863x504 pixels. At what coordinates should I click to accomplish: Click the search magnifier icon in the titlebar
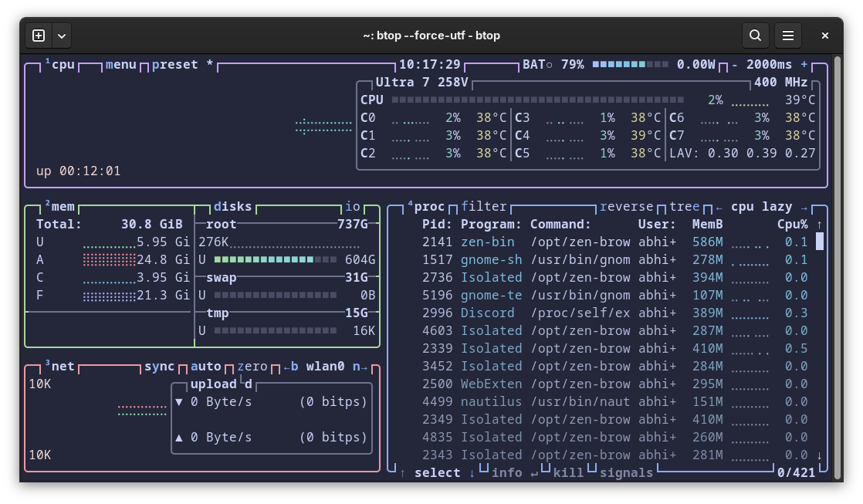click(x=755, y=35)
